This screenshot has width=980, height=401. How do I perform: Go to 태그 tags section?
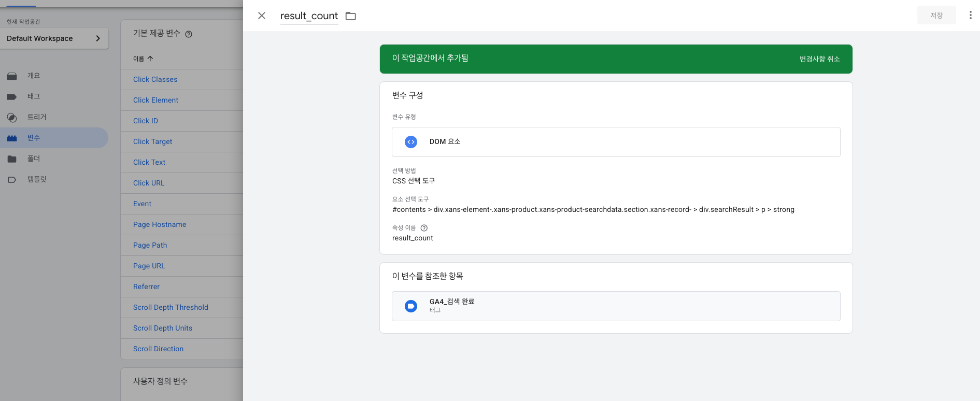click(x=34, y=96)
